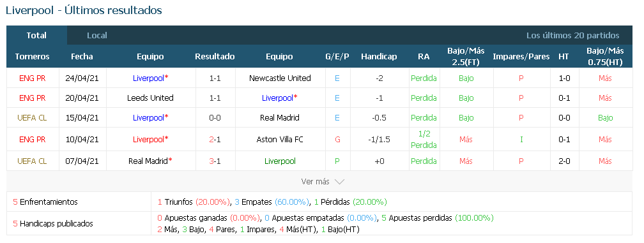This screenshot has width=644, height=243.
Task: Click the Handicap column header
Action: coord(379,57)
